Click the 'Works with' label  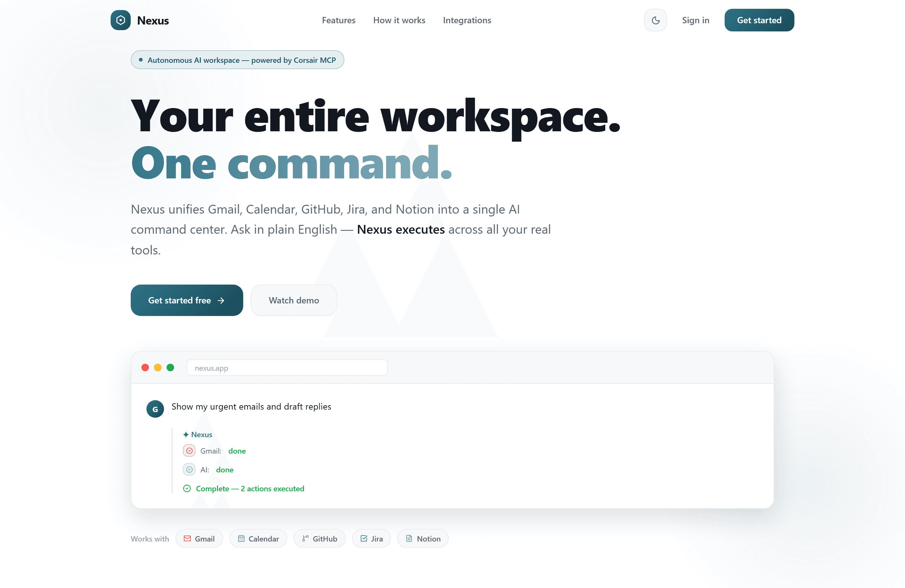(x=150, y=539)
